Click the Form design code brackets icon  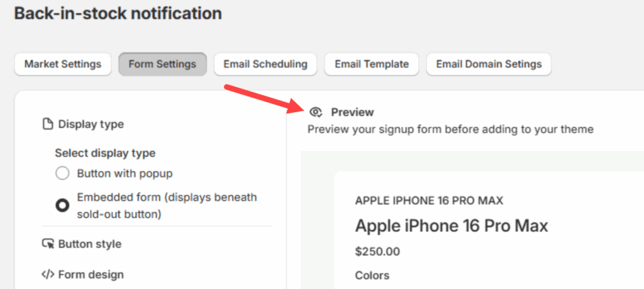(48, 275)
